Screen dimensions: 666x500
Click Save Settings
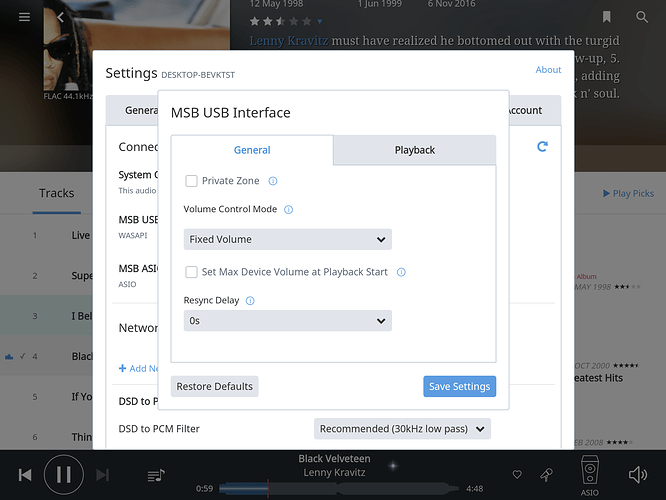click(x=460, y=386)
